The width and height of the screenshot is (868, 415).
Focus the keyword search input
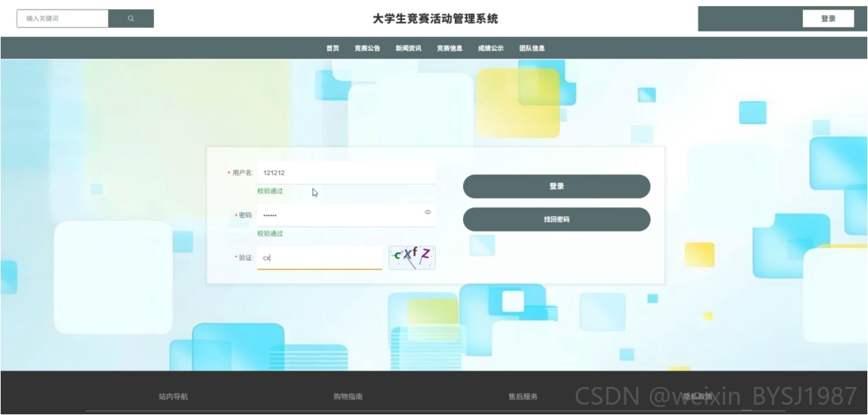click(63, 18)
